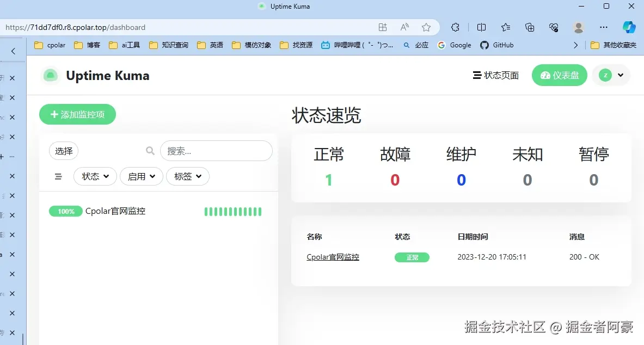Open the 英语 bookmarks folder
This screenshot has width=644, height=345.
coord(210,45)
